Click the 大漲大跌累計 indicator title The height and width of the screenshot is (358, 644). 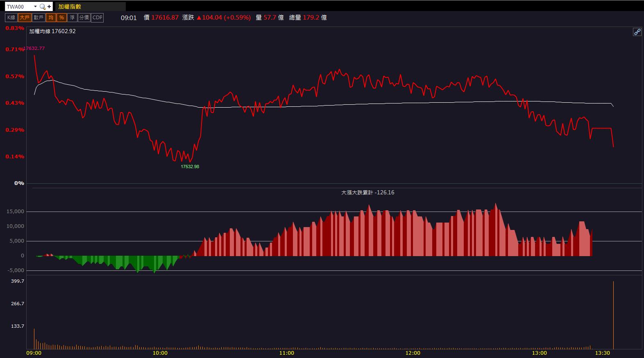[357, 192]
